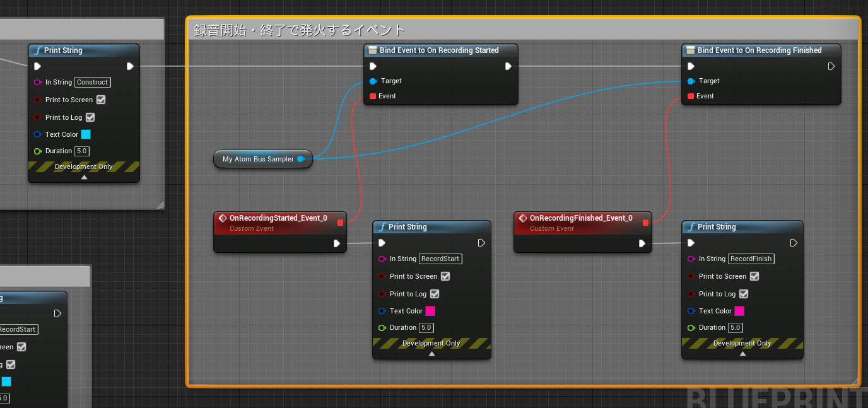Screen dimensions: 868x408
Task: Select title of Construct Print String node
Action: coord(63,50)
